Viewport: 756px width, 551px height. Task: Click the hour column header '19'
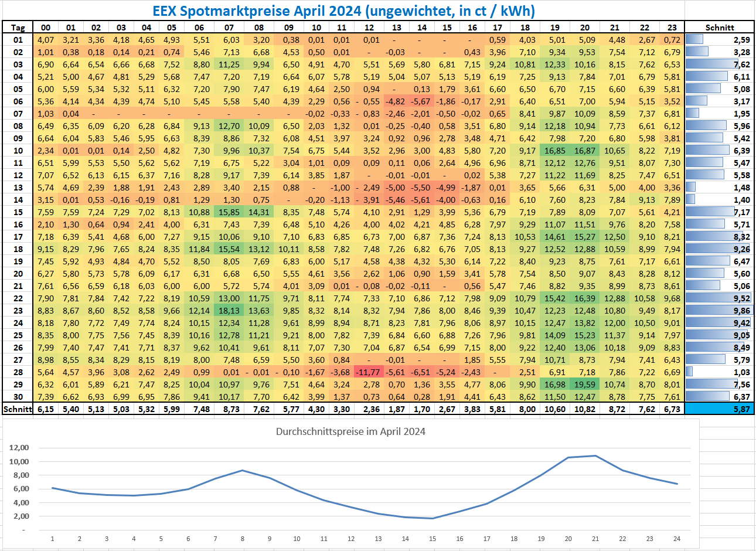(x=555, y=28)
